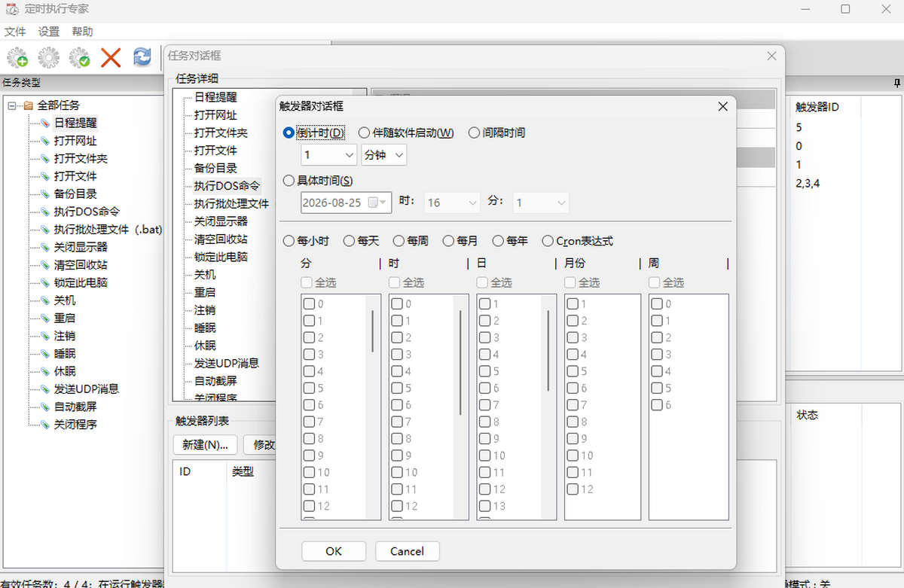Screen dimensions: 904x588
Task: Click the tag icon beside 关闭显示器 in main tree
Action: [x=44, y=247]
